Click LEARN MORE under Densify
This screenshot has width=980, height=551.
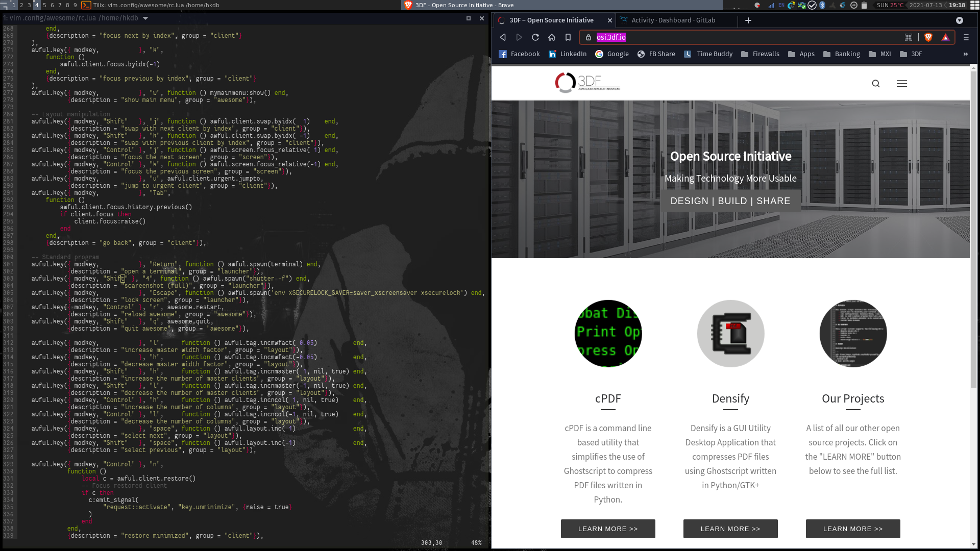[x=730, y=529]
